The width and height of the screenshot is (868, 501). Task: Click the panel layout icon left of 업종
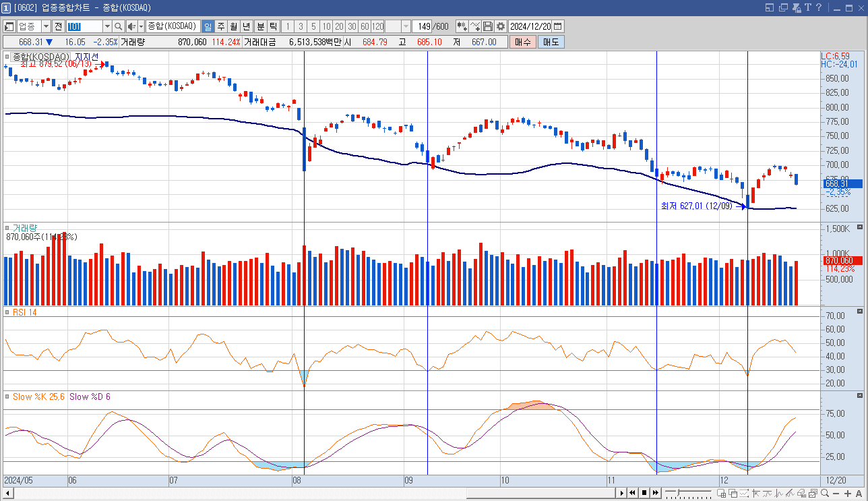(9, 26)
